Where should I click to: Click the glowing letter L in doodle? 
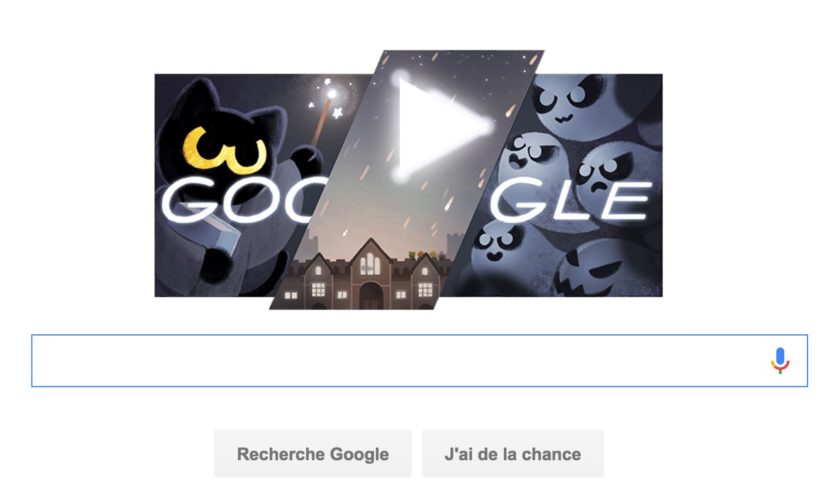click(x=574, y=201)
